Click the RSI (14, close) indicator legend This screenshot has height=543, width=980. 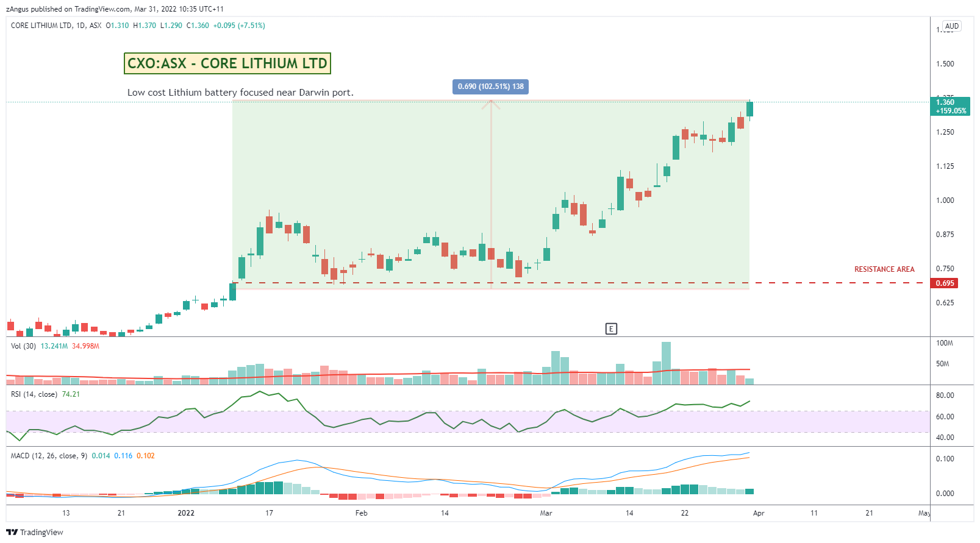34,394
